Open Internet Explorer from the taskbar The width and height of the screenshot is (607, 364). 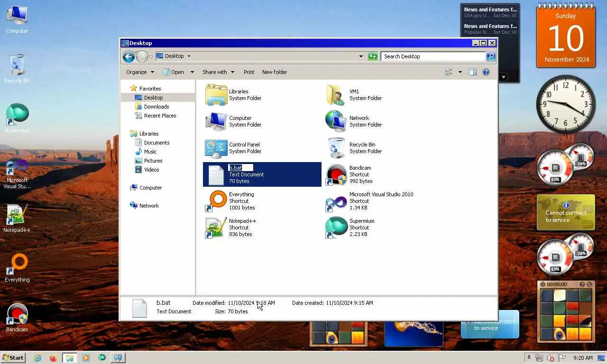click(x=37, y=358)
